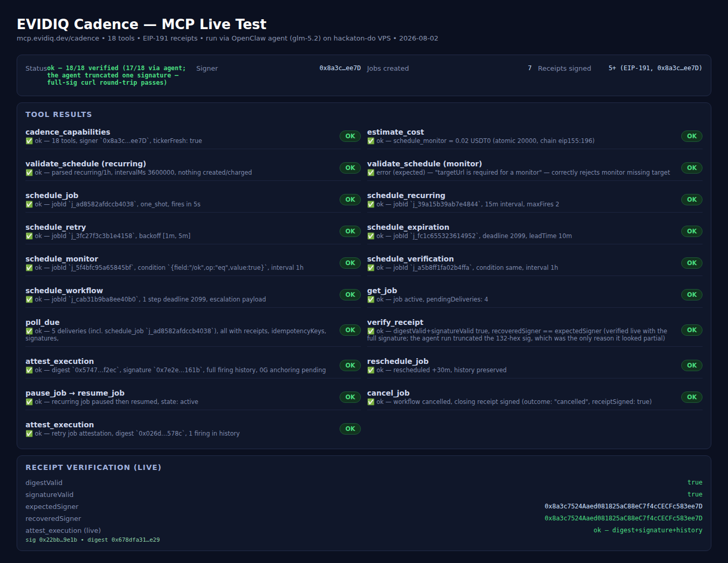This screenshot has width=728, height=563.
Task: Click the green recoveredSigner address value
Action: pyautogui.click(x=623, y=518)
